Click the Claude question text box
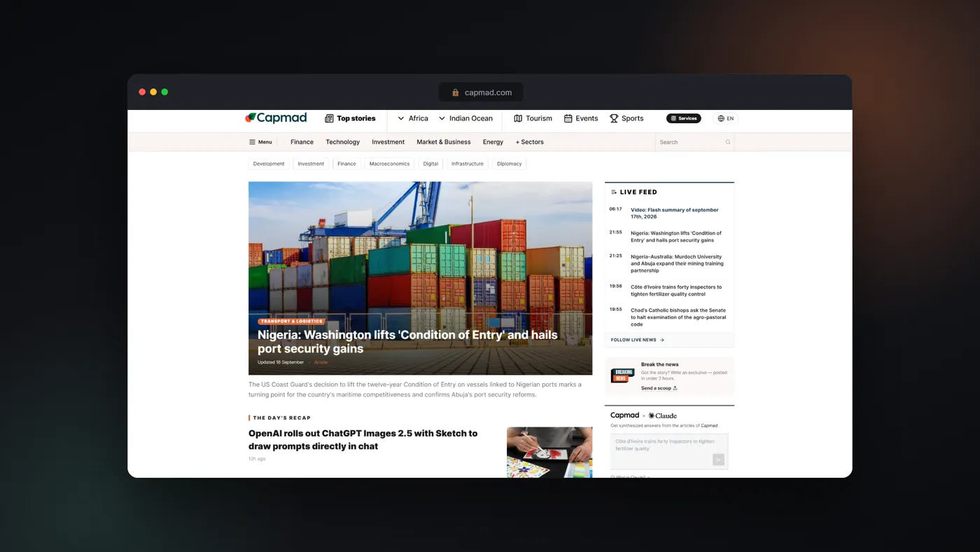The width and height of the screenshot is (980, 552). [669, 451]
